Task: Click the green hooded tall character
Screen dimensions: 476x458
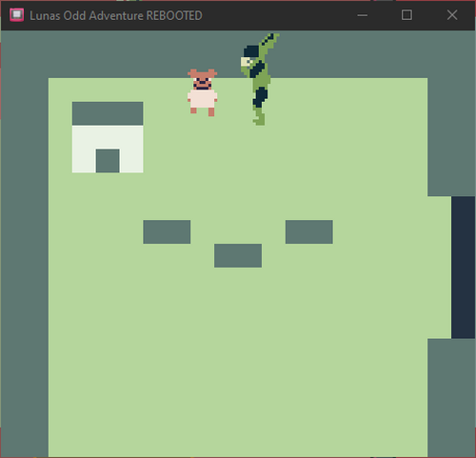Action: [260, 79]
